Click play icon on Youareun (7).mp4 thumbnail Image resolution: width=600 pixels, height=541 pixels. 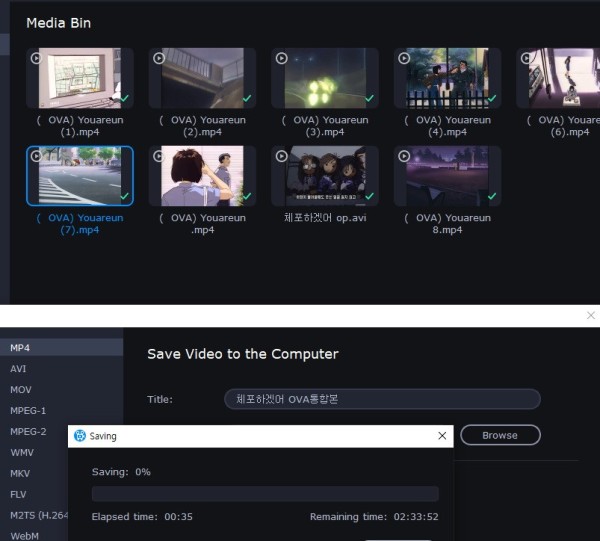click(x=36, y=156)
